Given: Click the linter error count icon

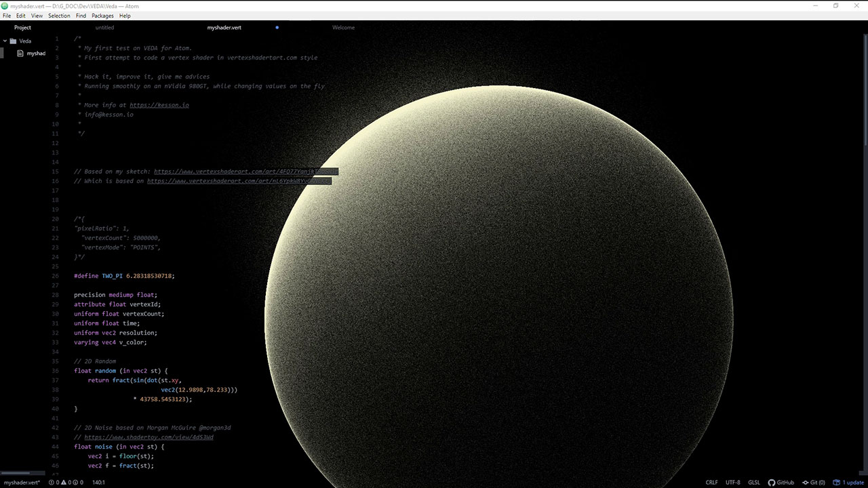Looking at the screenshot, I should pos(53,483).
